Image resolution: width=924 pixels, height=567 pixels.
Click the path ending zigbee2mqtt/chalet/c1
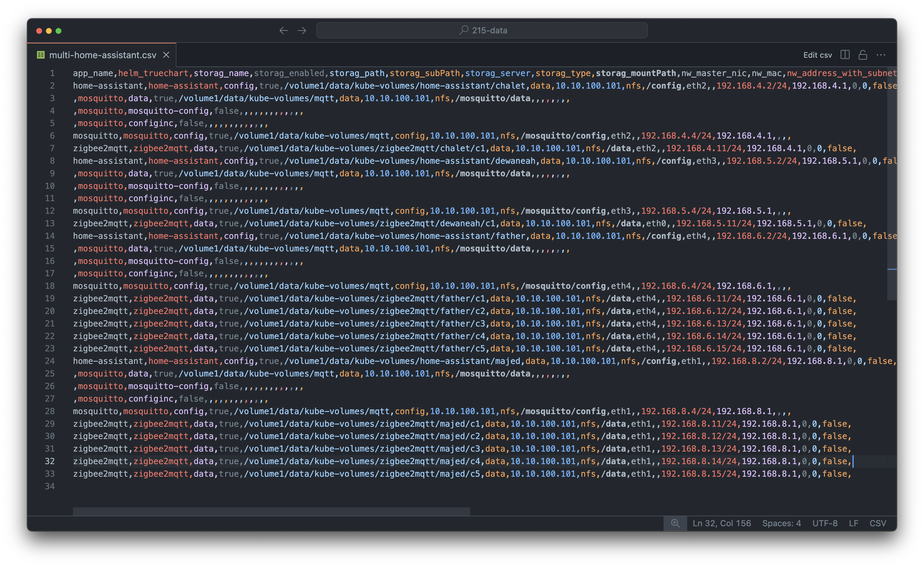point(365,149)
